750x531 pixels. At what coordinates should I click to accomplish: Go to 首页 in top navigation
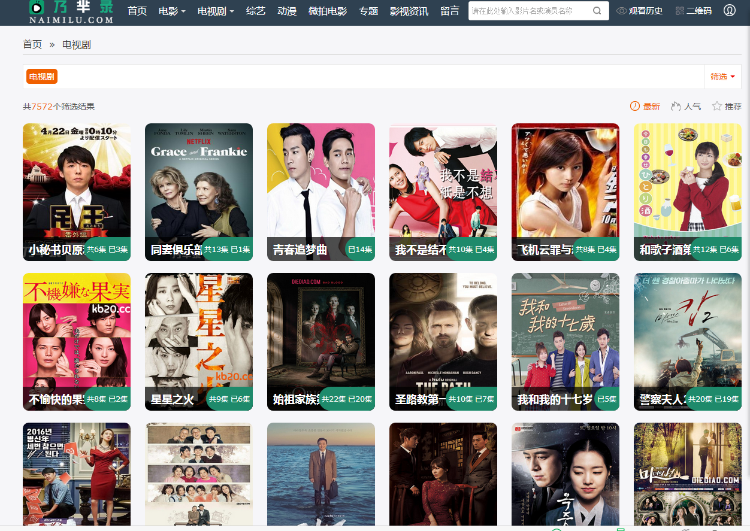coord(137,11)
